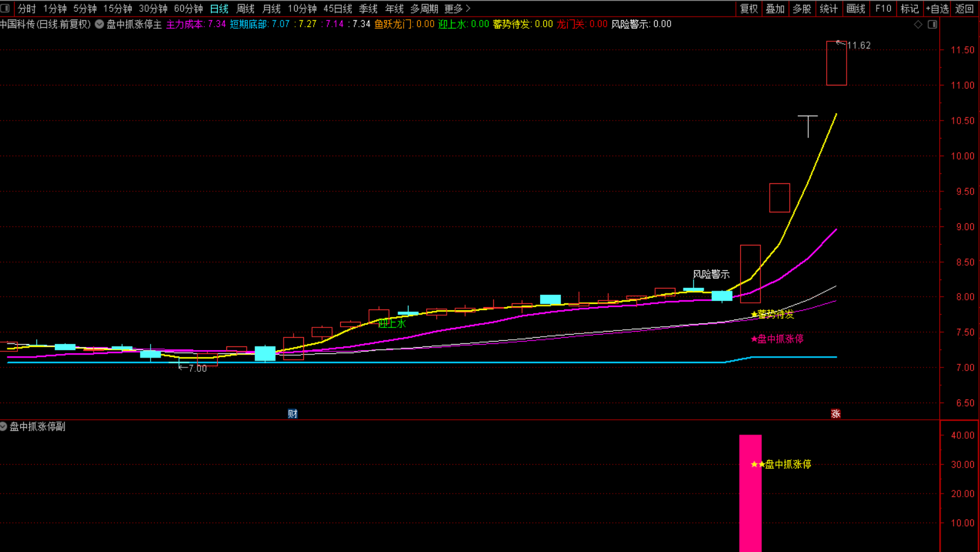Click the stock title 中国科传(日线.前复权)
The height and width of the screenshot is (552, 980).
tap(46, 25)
